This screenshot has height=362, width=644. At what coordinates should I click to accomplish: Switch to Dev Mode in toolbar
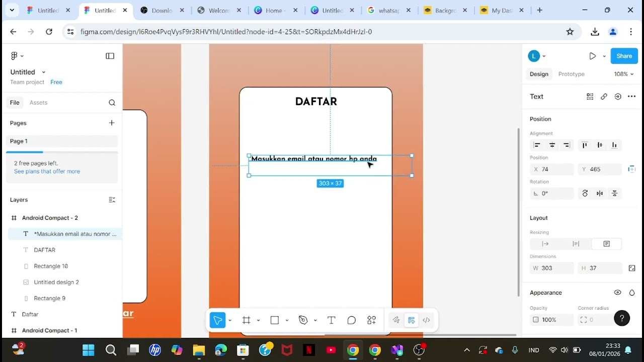[426, 320]
